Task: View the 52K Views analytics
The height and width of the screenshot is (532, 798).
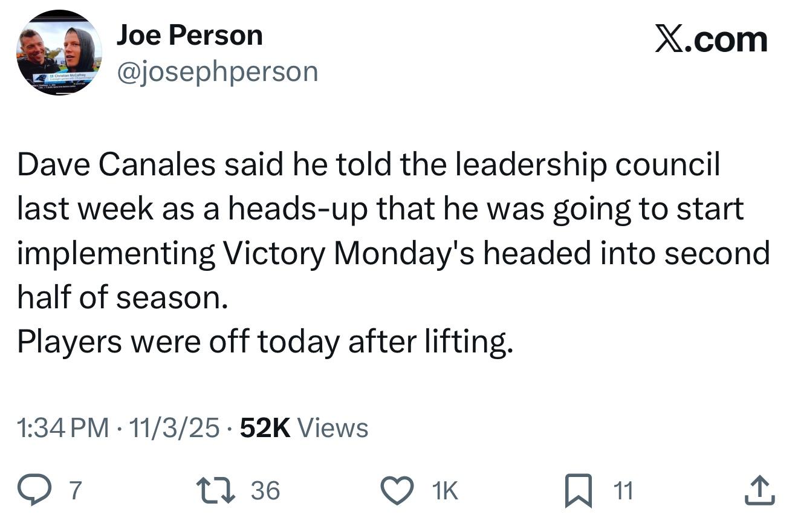Action: [x=303, y=428]
